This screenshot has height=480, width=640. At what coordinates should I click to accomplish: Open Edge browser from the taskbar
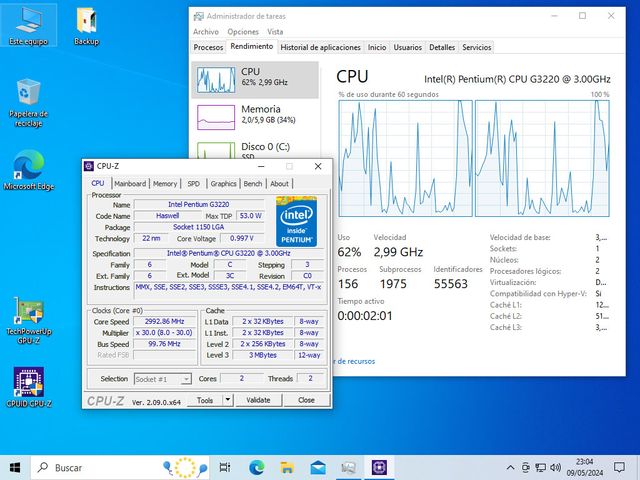click(x=256, y=467)
